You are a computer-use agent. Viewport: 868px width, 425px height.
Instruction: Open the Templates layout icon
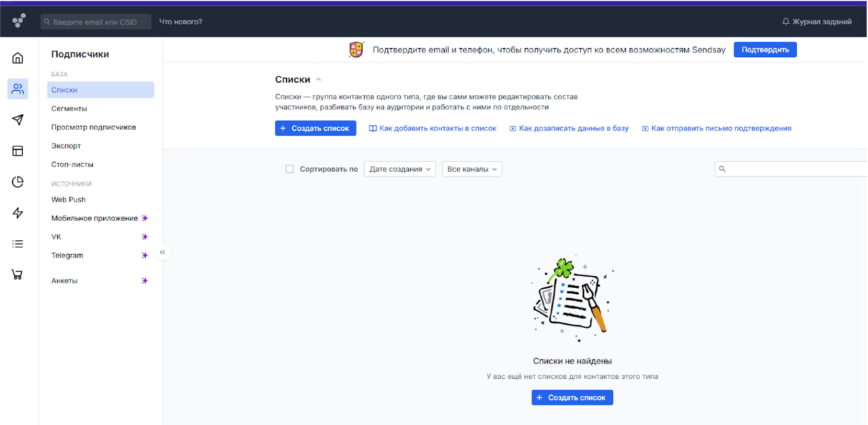(18, 151)
